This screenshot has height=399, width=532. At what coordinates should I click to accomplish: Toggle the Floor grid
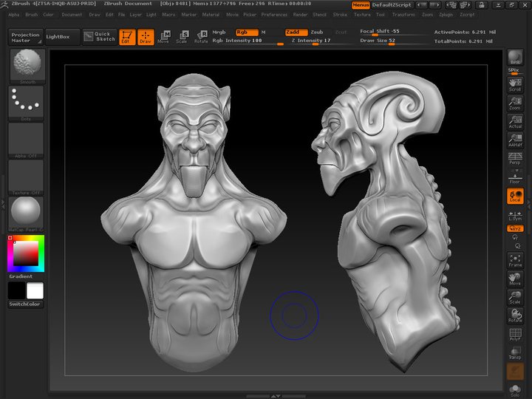pyautogui.click(x=515, y=177)
